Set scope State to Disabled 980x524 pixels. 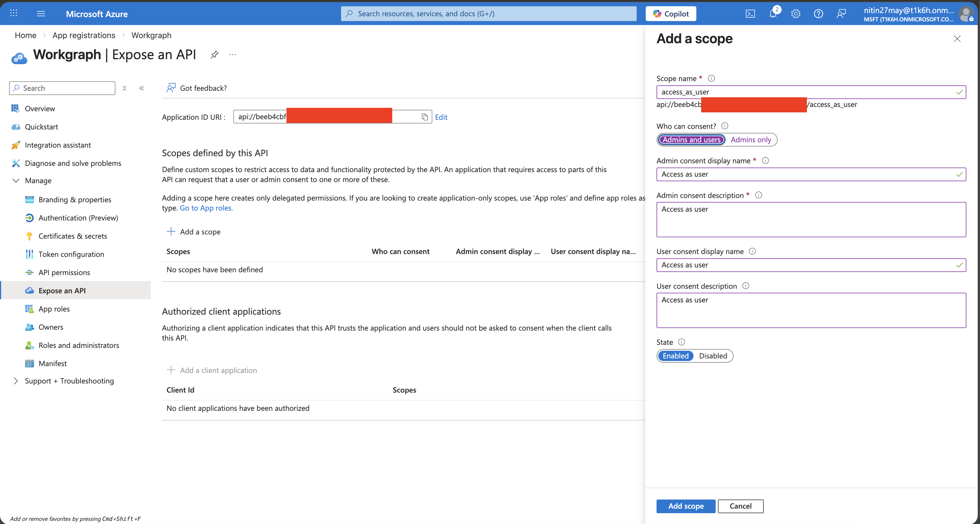click(x=713, y=356)
